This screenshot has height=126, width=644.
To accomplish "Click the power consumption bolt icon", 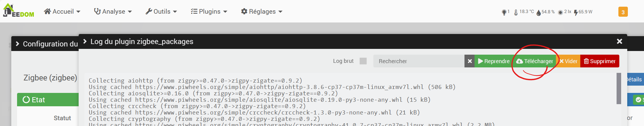I will 576,12.
